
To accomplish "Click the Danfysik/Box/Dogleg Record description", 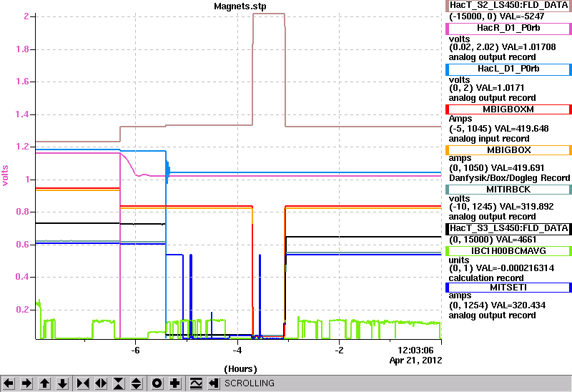I will pyautogui.click(x=510, y=178).
